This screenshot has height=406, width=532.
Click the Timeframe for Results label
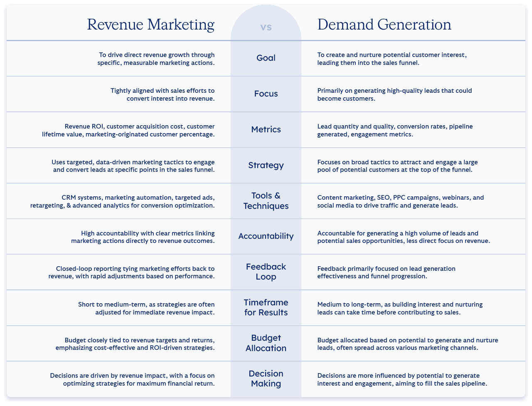[266, 307]
